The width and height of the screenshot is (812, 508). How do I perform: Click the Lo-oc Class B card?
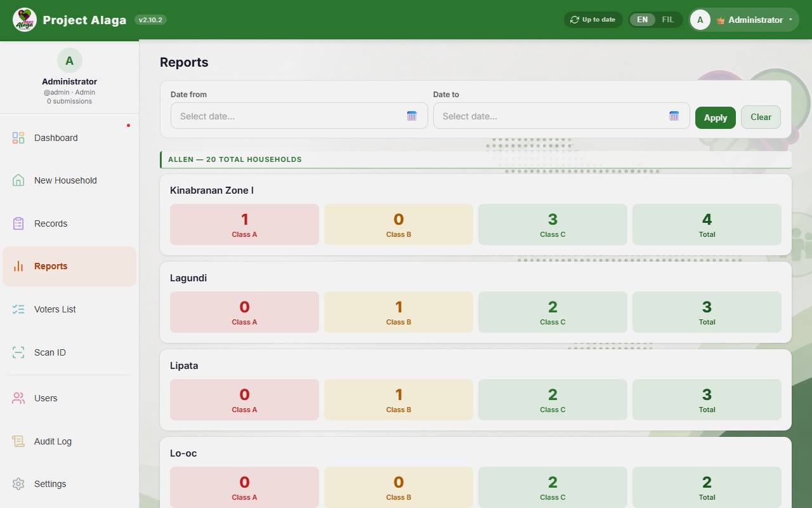tap(398, 487)
